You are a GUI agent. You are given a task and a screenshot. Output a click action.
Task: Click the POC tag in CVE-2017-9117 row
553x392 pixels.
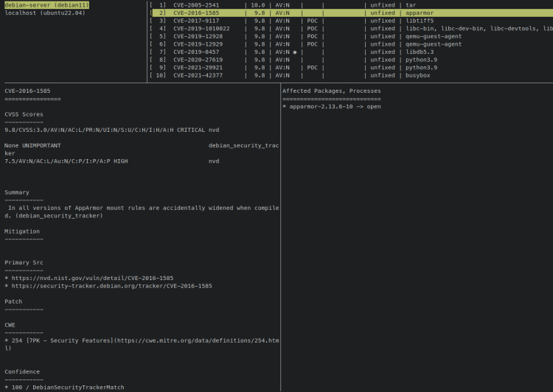coord(312,21)
